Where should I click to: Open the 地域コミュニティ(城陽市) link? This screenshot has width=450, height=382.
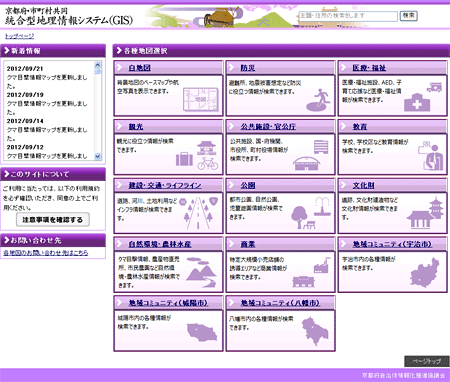coord(168,303)
